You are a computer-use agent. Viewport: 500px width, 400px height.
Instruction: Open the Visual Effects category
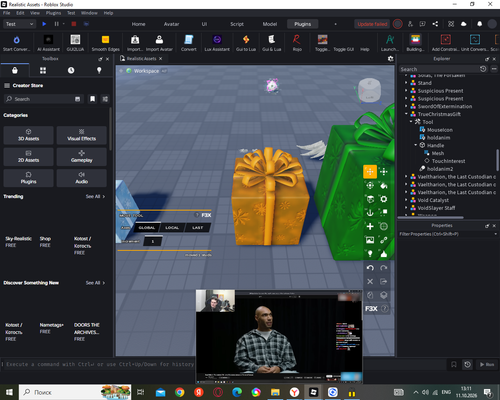pos(82,135)
